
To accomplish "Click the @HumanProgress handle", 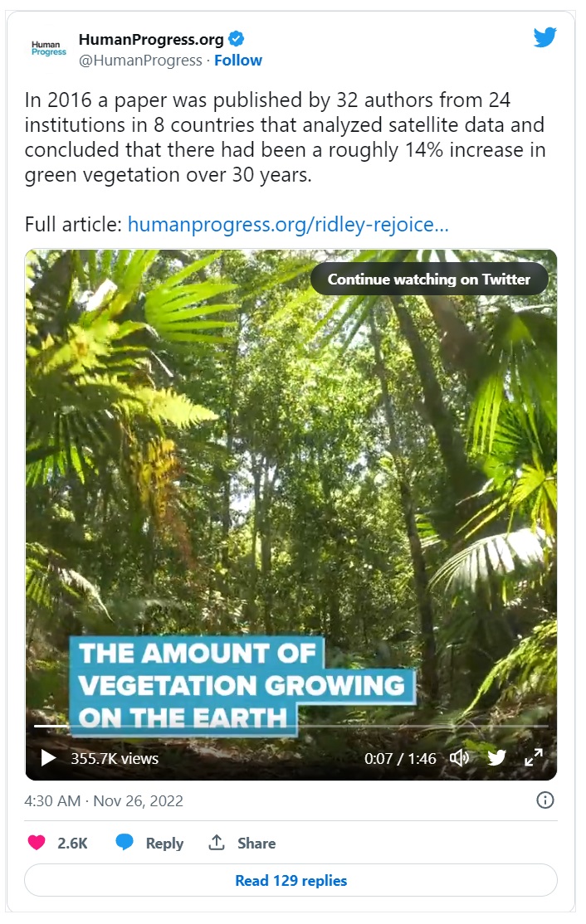I will pos(140,61).
